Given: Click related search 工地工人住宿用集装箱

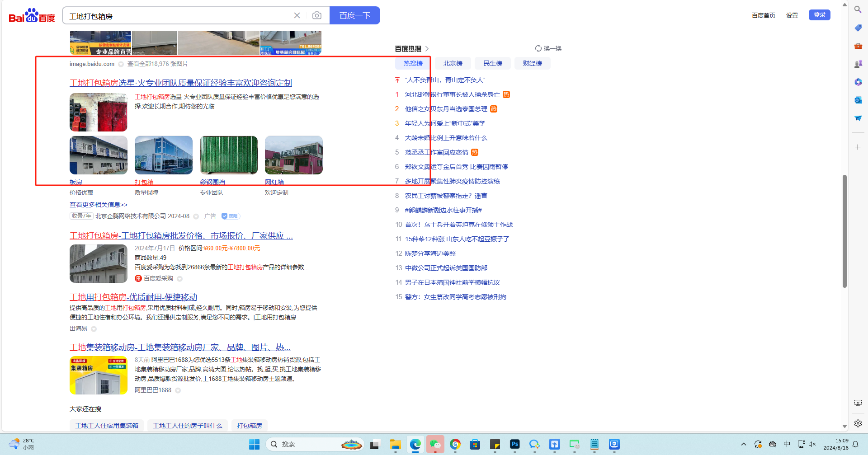Looking at the screenshot, I should (107, 426).
